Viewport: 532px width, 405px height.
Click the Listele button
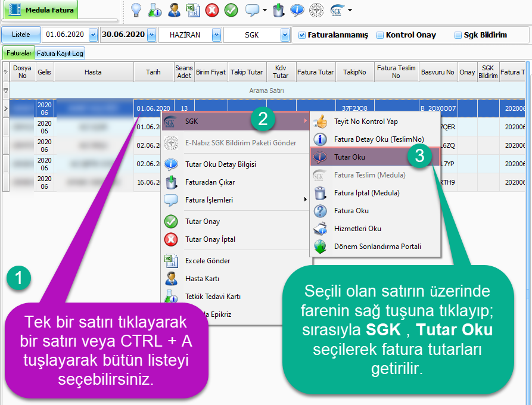(x=21, y=35)
